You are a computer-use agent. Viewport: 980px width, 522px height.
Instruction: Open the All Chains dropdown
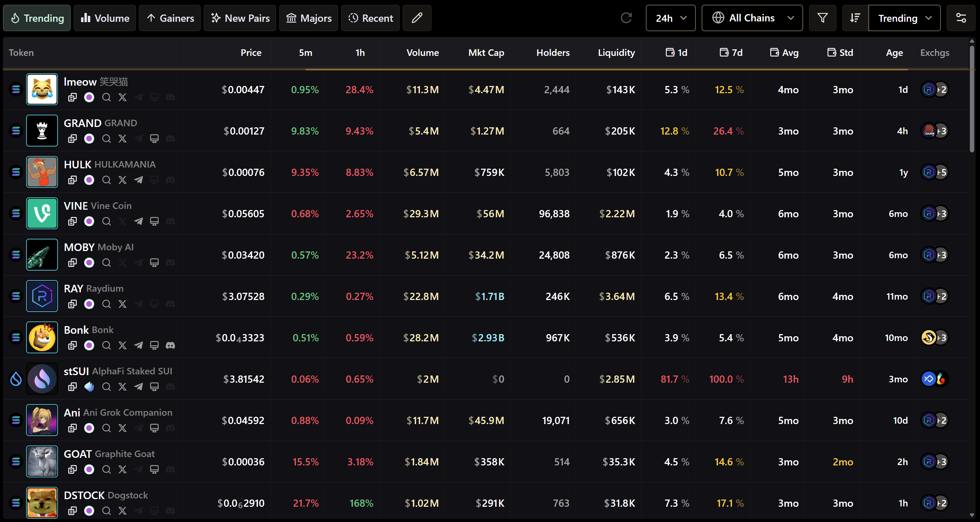tap(752, 18)
